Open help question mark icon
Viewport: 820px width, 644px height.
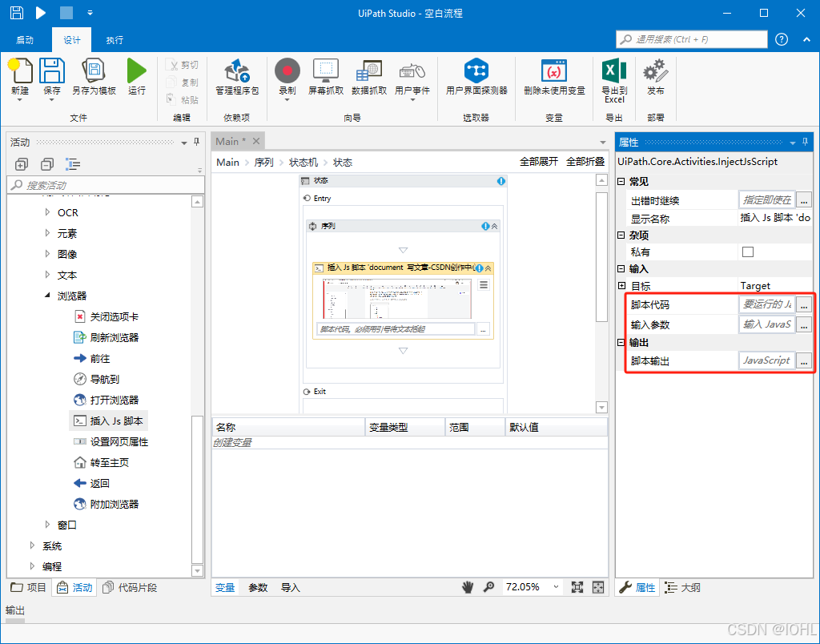tap(782, 39)
